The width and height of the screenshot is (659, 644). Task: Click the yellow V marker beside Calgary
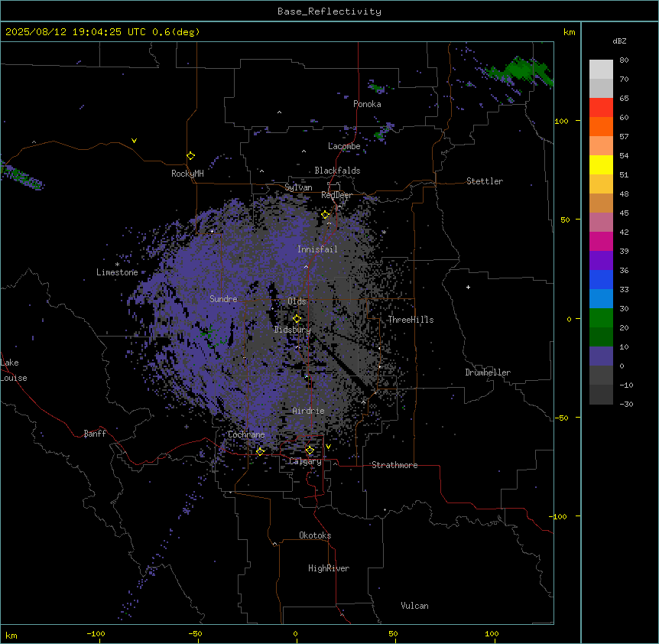pos(328,447)
